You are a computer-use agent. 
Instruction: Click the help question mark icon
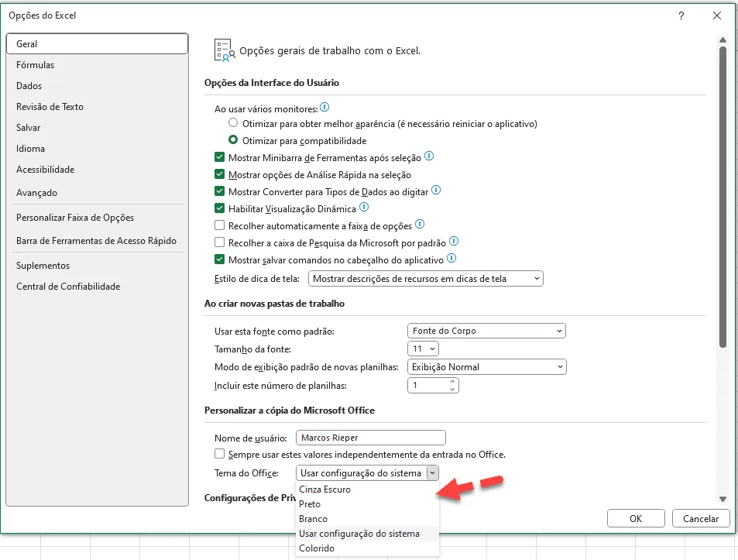click(681, 15)
